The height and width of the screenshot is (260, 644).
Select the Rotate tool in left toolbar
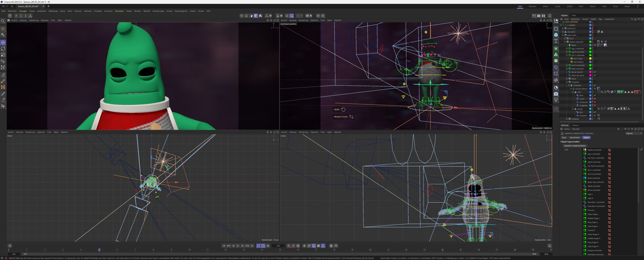tap(3, 48)
